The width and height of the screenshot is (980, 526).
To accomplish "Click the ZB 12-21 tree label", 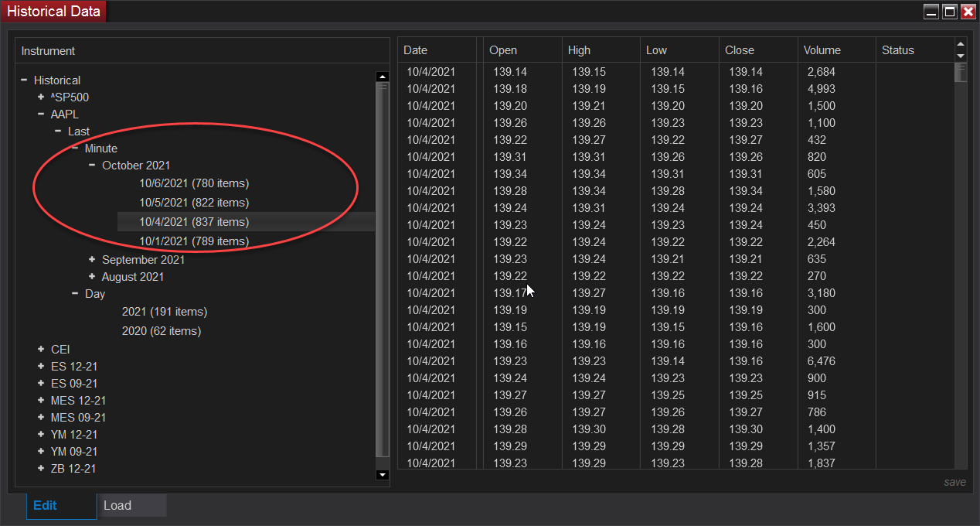I will (73, 469).
